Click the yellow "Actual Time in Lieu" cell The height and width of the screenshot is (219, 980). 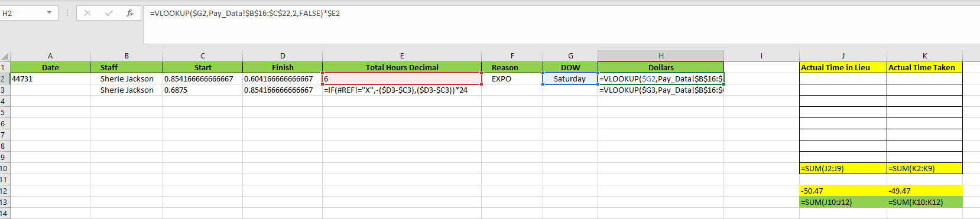point(843,67)
